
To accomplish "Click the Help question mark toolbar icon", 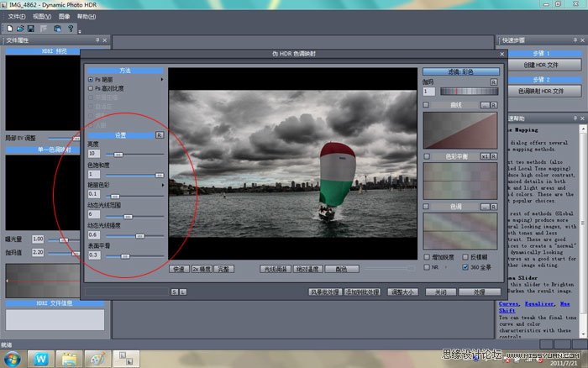I will (x=71, y=28).
